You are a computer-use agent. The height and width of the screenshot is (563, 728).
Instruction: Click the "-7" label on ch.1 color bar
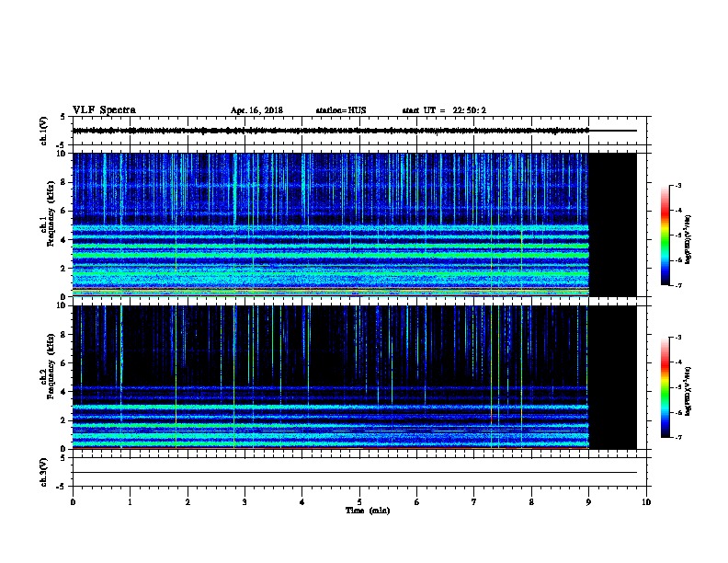click(677, 285)
